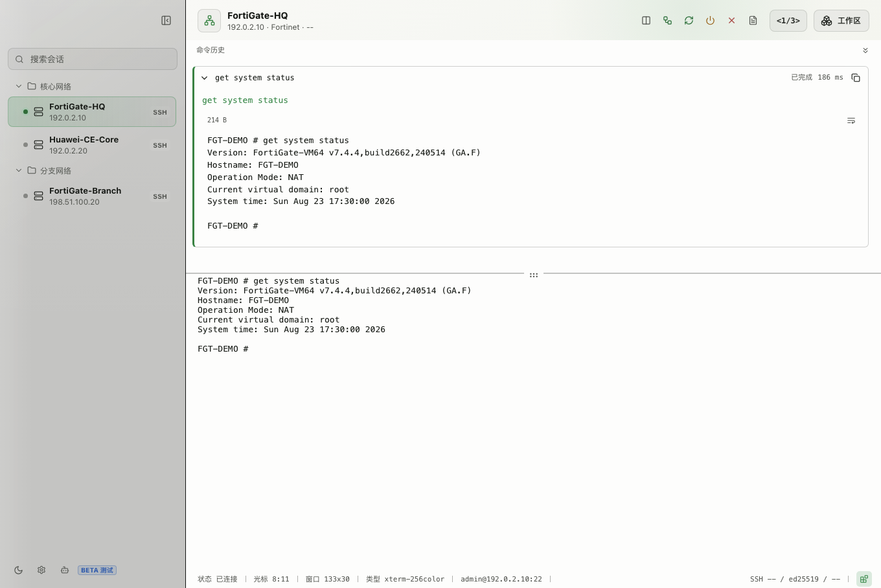Select the FortiGate-HQ session
This screenshot has height=588, width=881.
pyautogui.click(x=92, y=112)
